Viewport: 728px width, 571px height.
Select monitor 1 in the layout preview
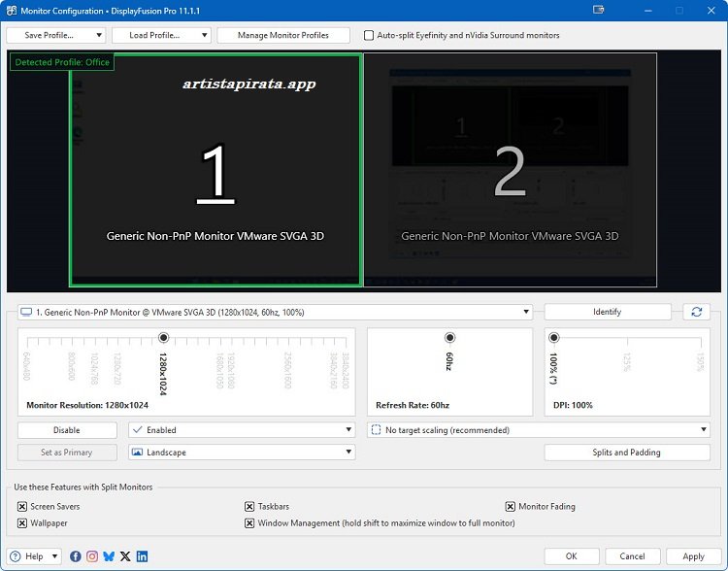[x=215, y=170]
